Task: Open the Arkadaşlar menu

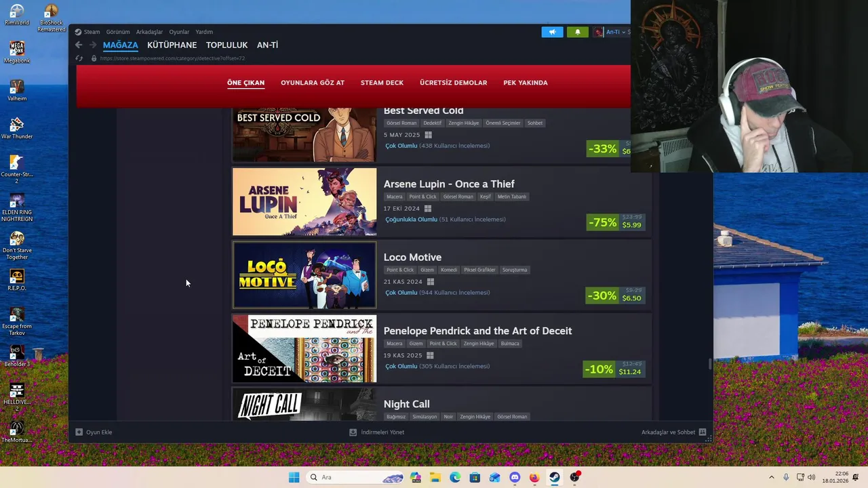Action: click(149, 32)
